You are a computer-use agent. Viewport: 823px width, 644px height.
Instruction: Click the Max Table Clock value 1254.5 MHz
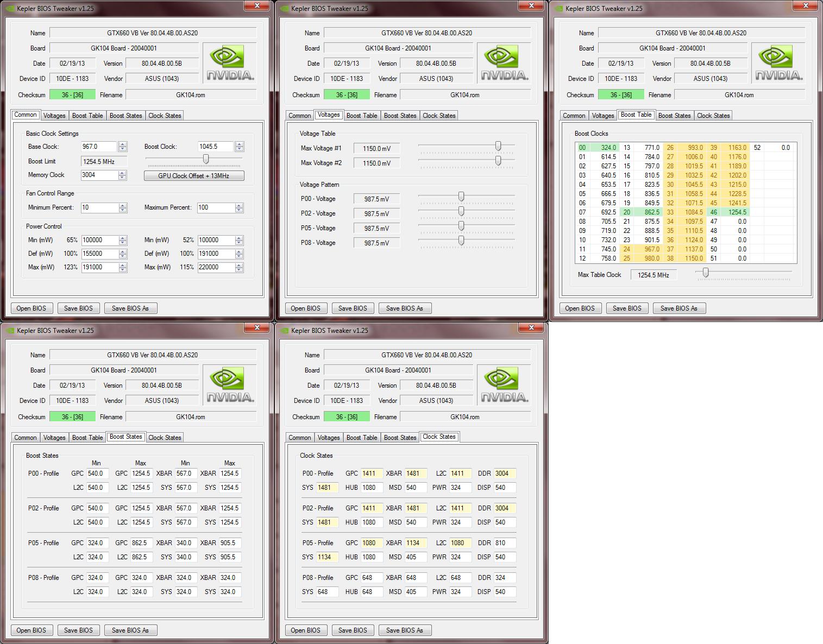tap(654, 275)
